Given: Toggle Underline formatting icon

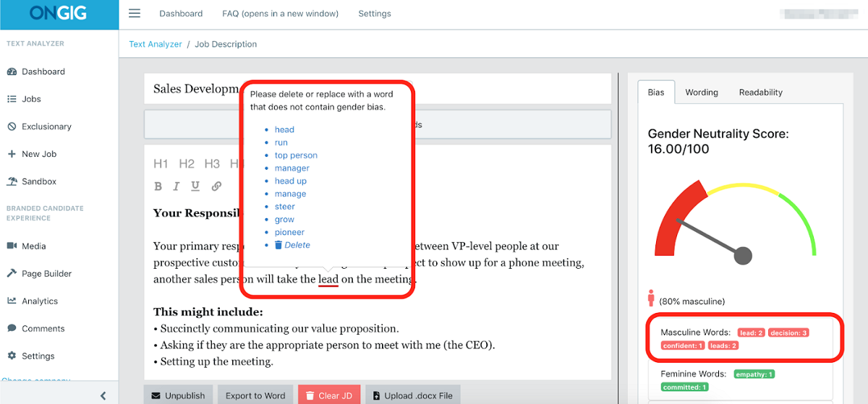Looking at the screenshot, I should click(x=195, y=186).
